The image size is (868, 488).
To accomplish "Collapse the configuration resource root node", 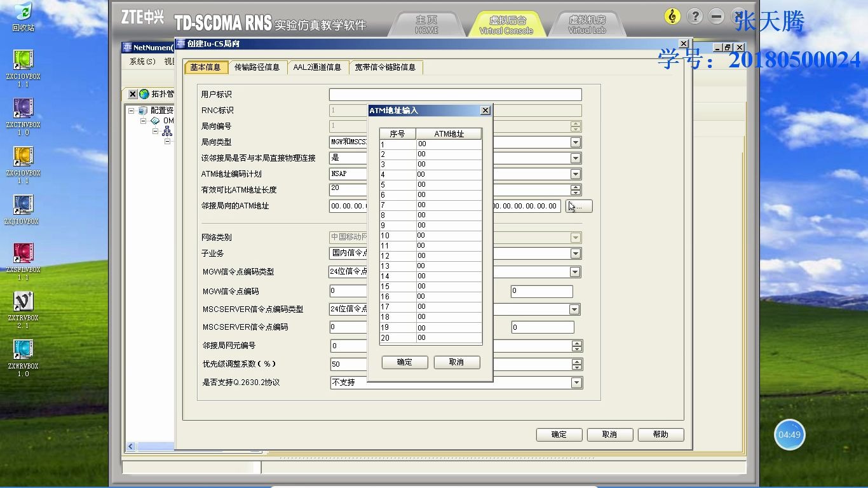I will point(132,111).
